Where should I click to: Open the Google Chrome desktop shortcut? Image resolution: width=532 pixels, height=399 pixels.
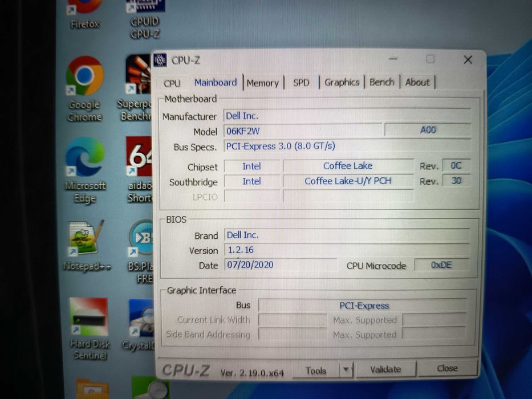pyautogui.click(x=85, y=89)
